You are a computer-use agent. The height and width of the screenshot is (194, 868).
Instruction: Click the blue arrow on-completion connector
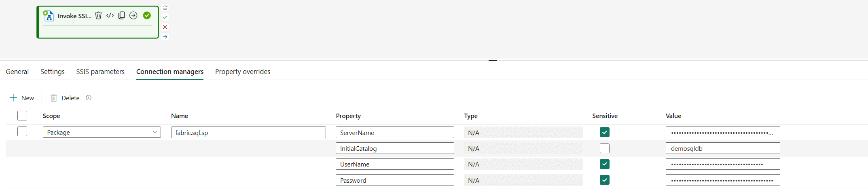(x=165, y=37)
